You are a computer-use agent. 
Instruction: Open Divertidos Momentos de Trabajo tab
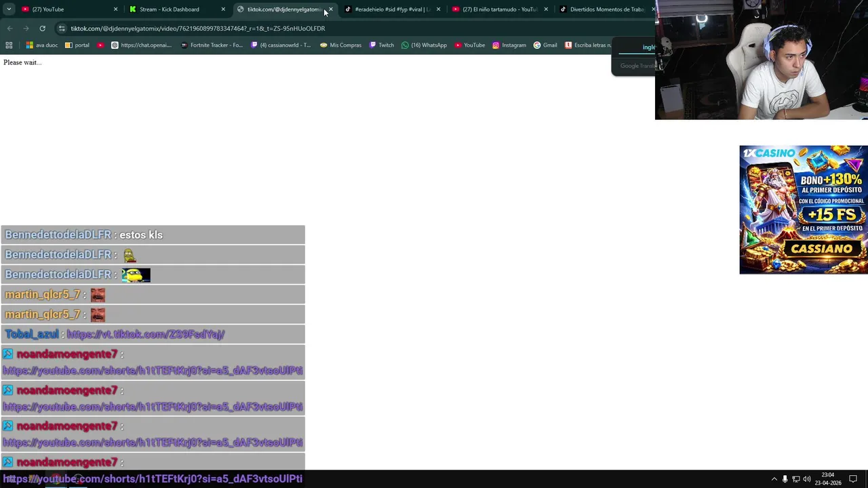tap(606, 9)
